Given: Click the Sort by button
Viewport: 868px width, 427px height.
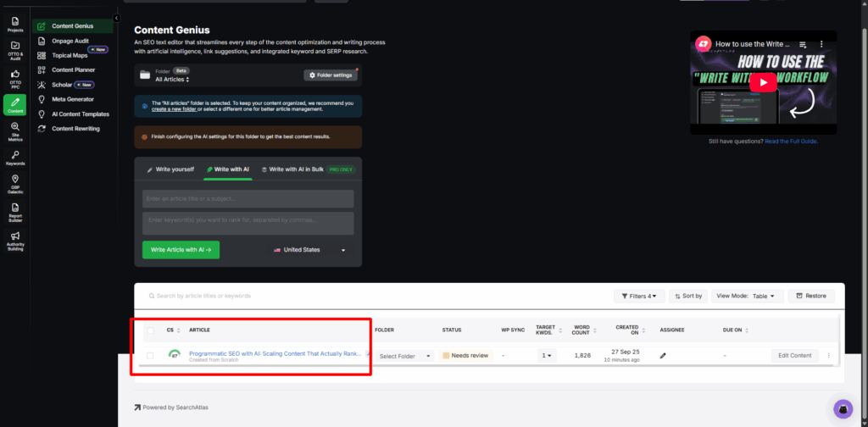Looking at the screenshot, I should click(x=688, y=296).
